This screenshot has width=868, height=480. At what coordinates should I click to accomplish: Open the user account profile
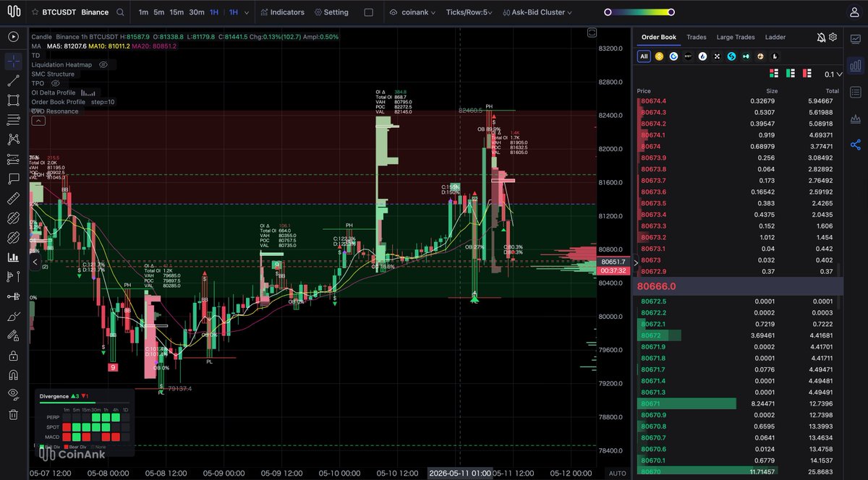(x=854, y=12)
